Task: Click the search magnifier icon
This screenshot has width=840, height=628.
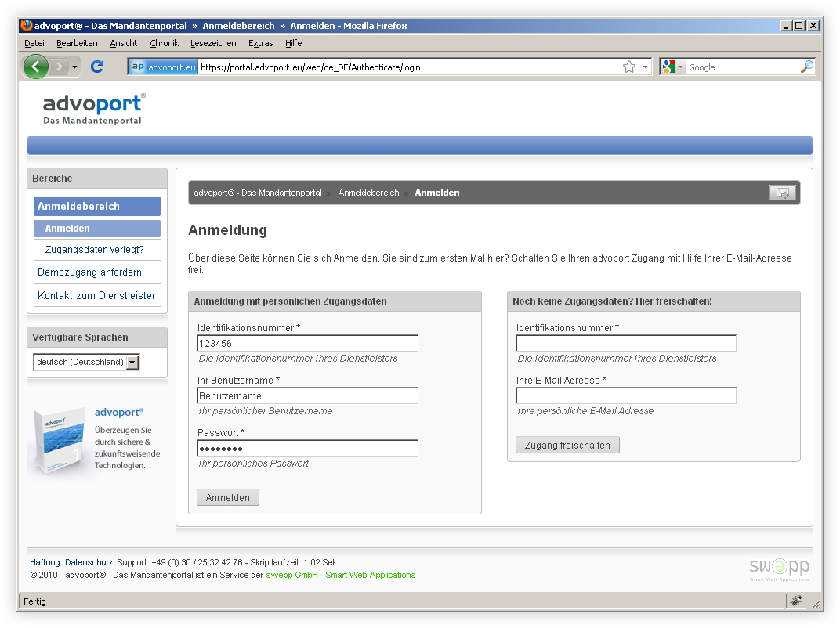Action: click(x=807, y=67)
